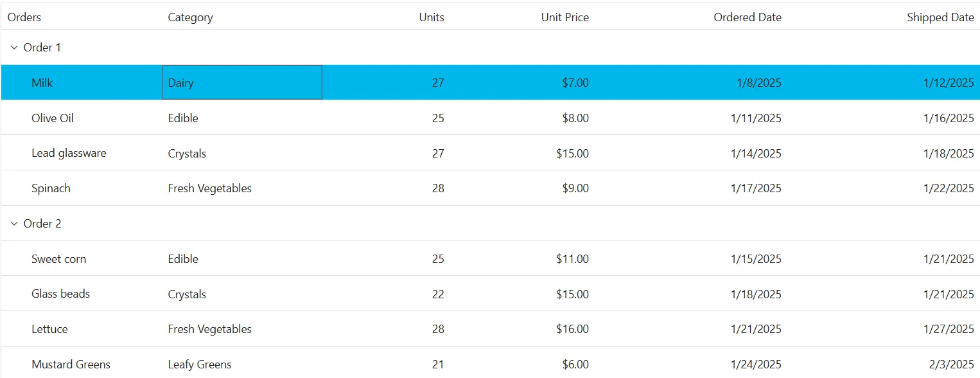Image resolution: width=980 pixels, height=378 pixels.
Task: Click the Units column header
Action: pyautogui.click(x=432, y=17)
